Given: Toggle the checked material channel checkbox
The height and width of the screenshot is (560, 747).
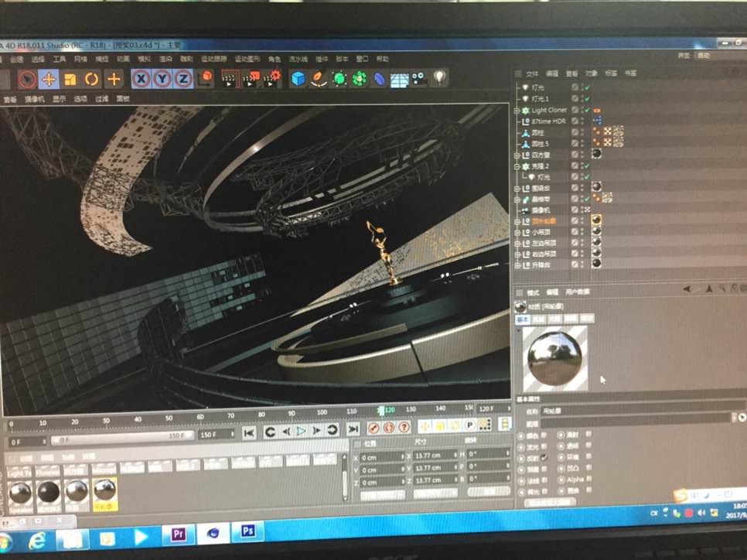Looking at the screenshot, I should (x=544, y=458).
